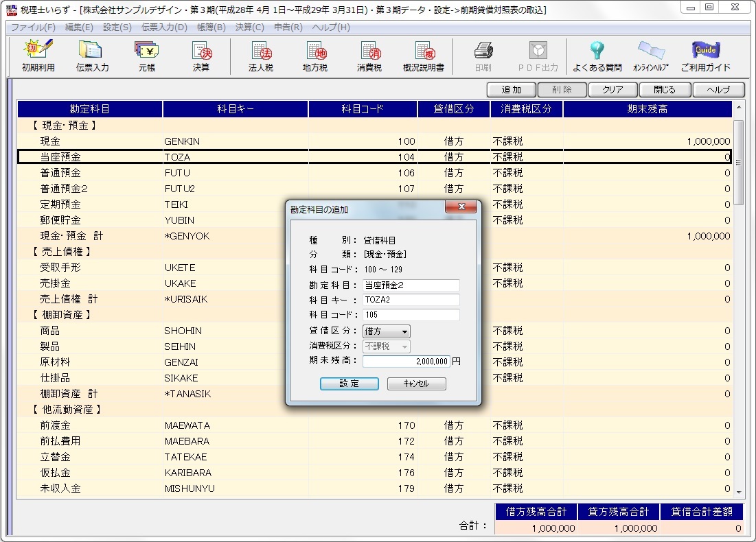Screen dimensions: 756x542
Task: Click the 追加 button above table
Action: [x=511, y=90]
